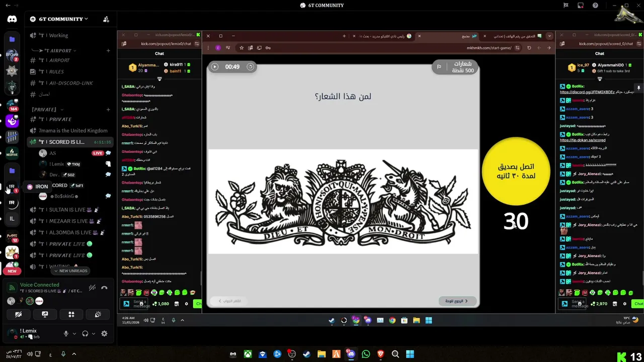The height and width of the screenshot is (362, 644).
Task: Click the flag icon on the points badge
Action: [439, 67]
